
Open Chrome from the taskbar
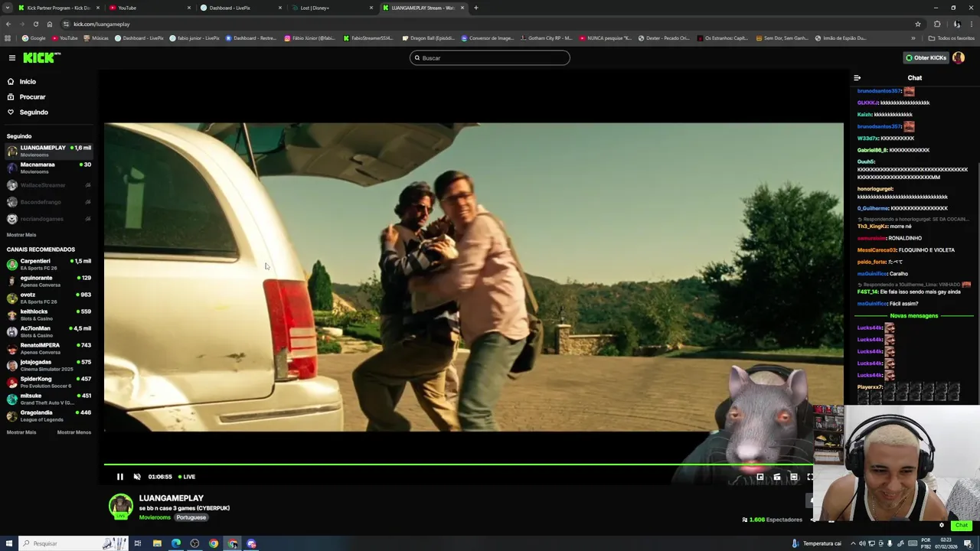coord(214,543)
